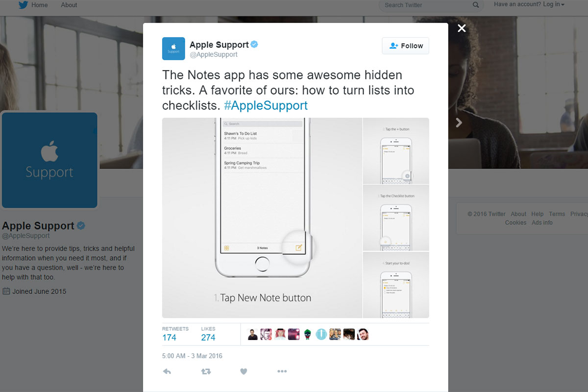The image size is (588, 392).
Task: Close the tweet overlay with X
Action: tap(462, 28)
